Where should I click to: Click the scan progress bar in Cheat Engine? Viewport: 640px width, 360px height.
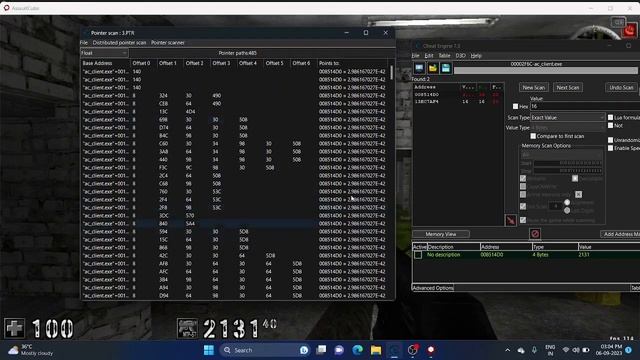click(546, 71)
